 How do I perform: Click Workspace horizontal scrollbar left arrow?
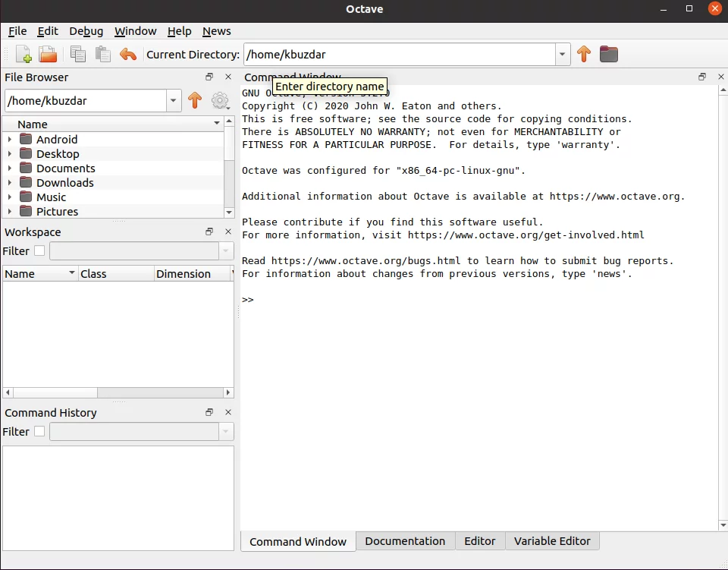point(8,392)
